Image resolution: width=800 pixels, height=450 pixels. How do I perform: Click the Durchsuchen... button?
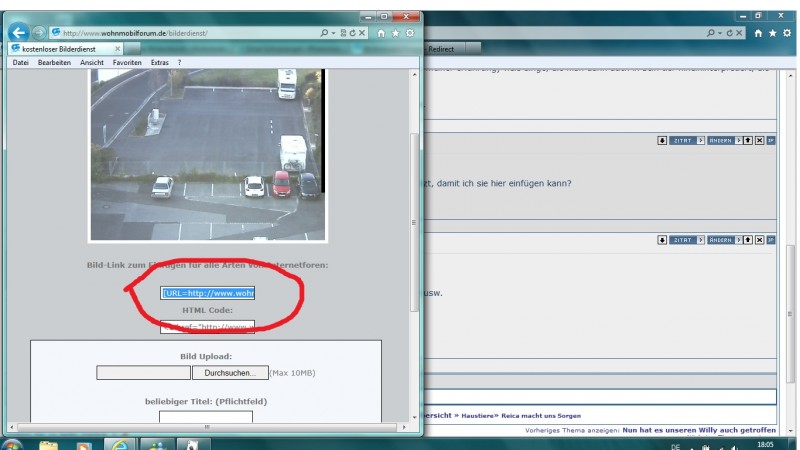(x=230, y=373)
